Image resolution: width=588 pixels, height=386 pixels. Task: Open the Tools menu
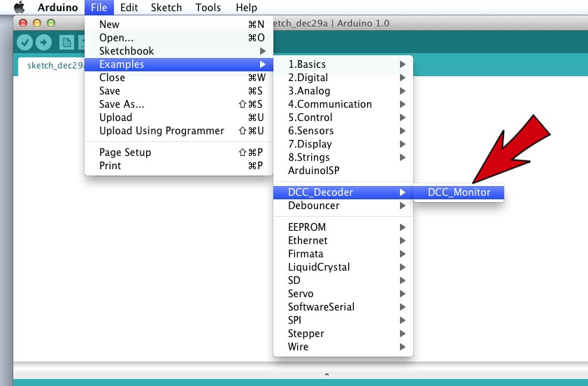(x=208, y=7)
